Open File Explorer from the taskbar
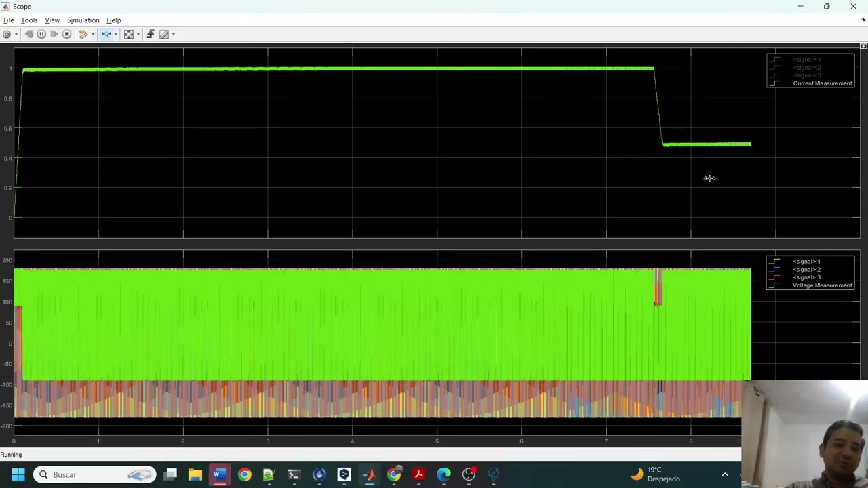 point(195,474)
